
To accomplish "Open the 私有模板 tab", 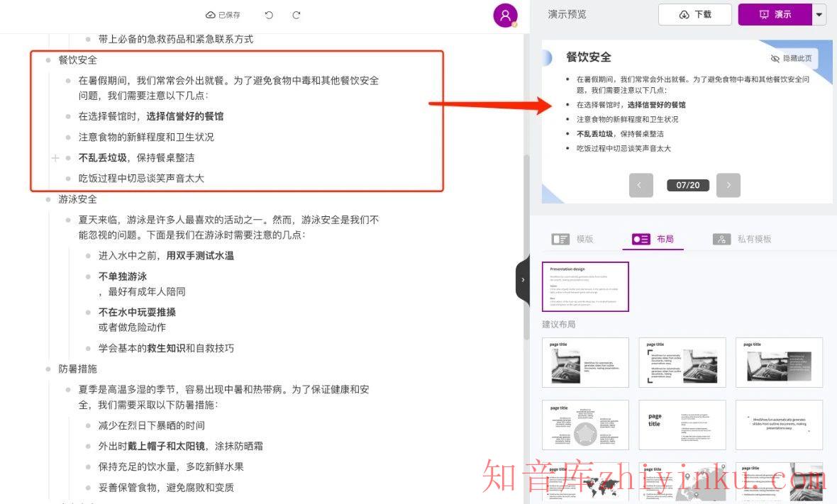I will point(742,239).
